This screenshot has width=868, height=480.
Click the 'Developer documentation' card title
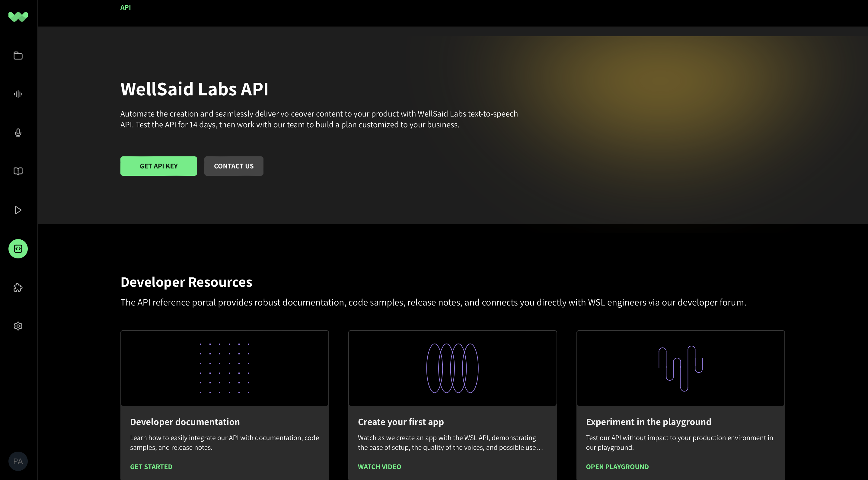pyautogui.click(x=185, y=422)
